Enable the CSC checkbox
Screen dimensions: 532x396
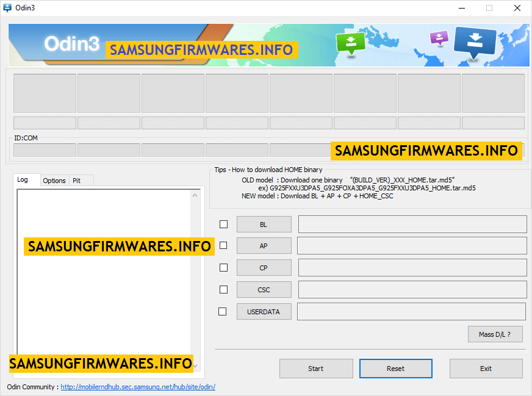(x=223, y=289)
